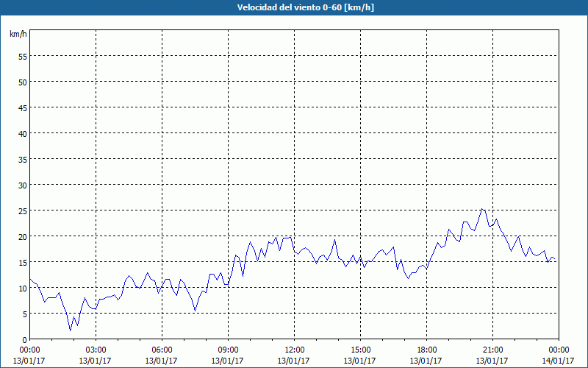Select the y-axis value "40"

(23, 133)
